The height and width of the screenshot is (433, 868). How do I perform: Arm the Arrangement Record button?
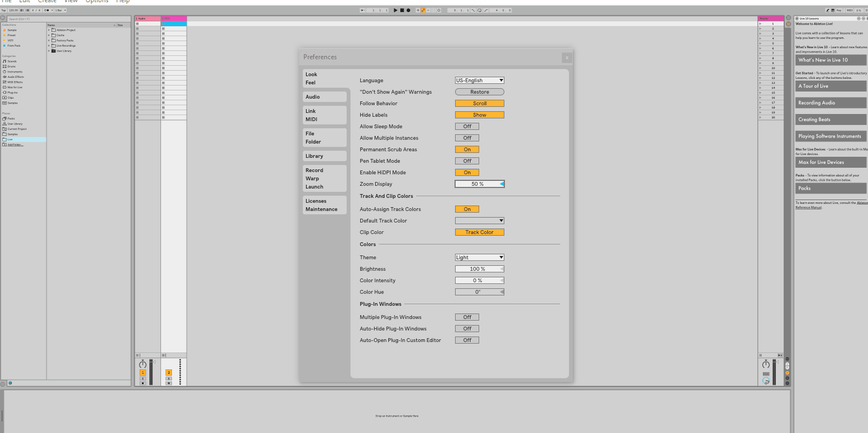click(408, 10)
